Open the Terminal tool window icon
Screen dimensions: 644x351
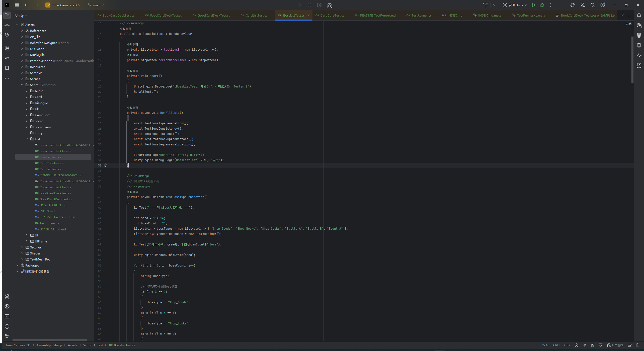coord(7,316)
